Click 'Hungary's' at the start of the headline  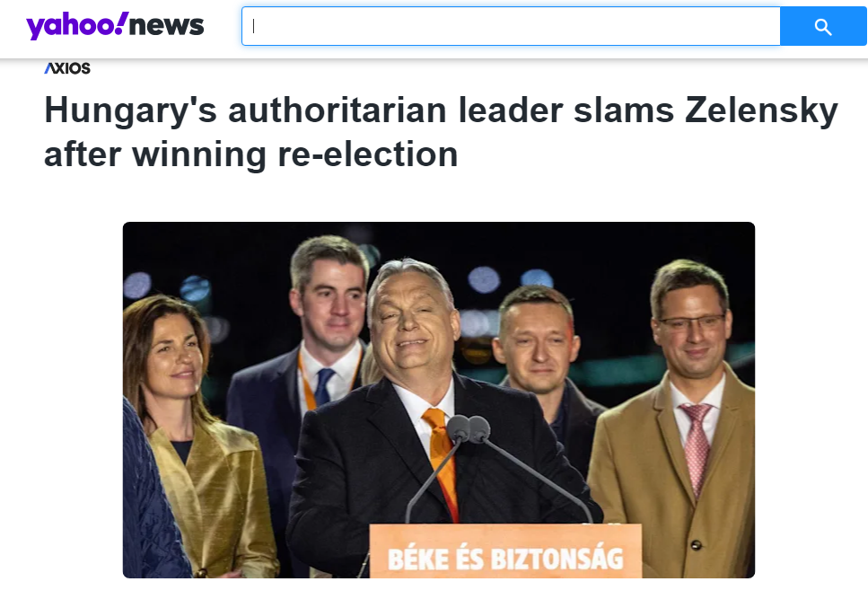click(x=131, y=110)
